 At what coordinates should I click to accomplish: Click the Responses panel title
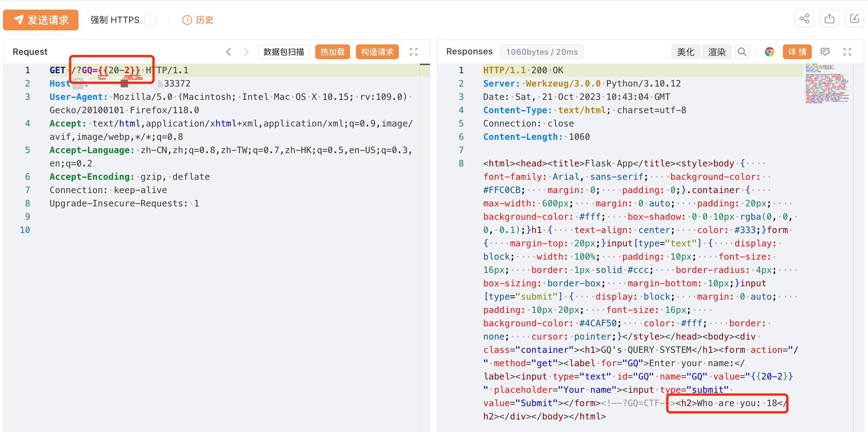click(x=469, y=52)
